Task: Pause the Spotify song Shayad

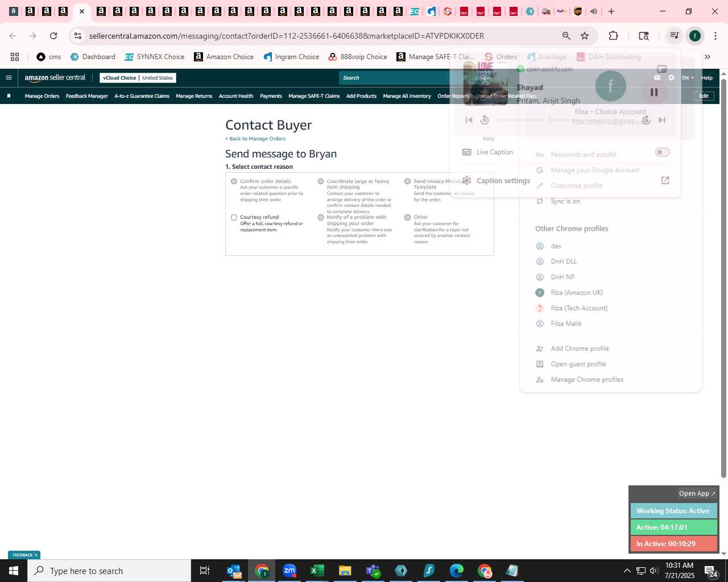Action: tap(654, 92)
